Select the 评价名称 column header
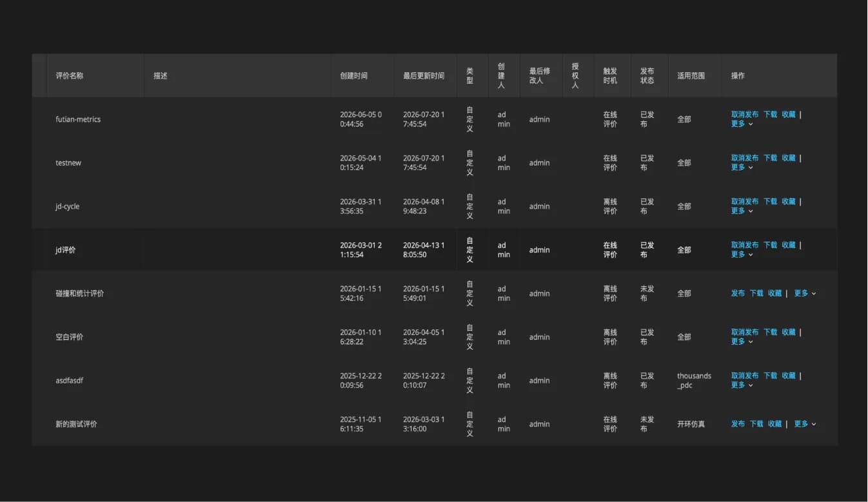The image size is (868, 502). click(x=70, y=75)
